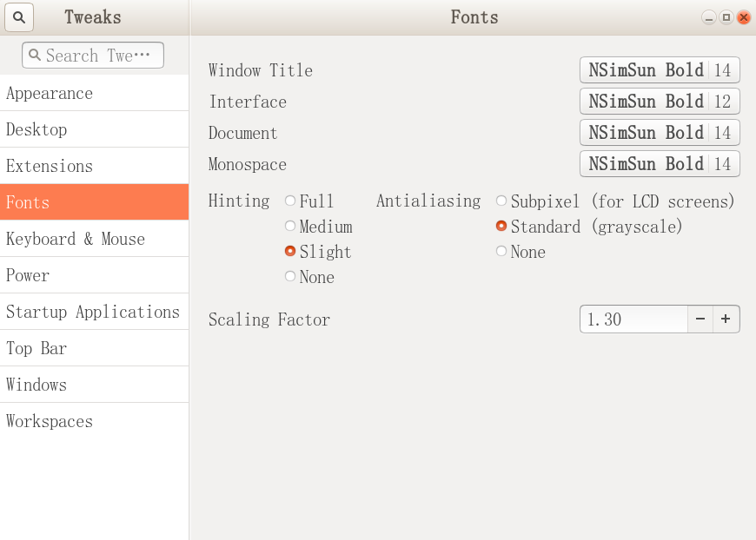Viewport: 756px width, 540px height.
Task: Pick a new Monospace font
Action: coord(660,164)
